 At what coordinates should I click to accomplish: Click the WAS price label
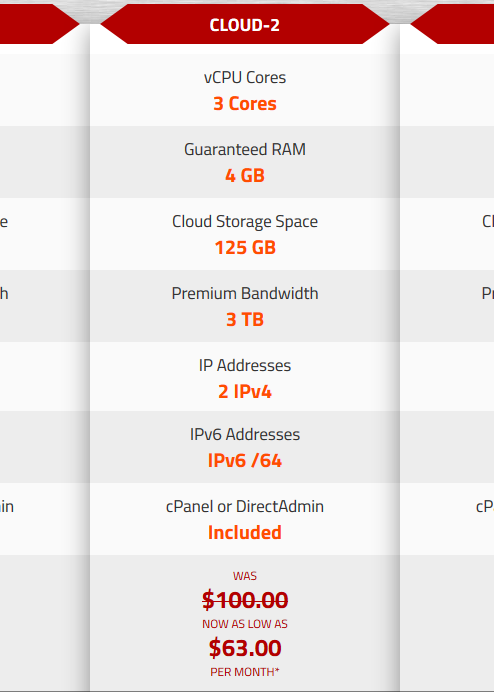(245, 576)
